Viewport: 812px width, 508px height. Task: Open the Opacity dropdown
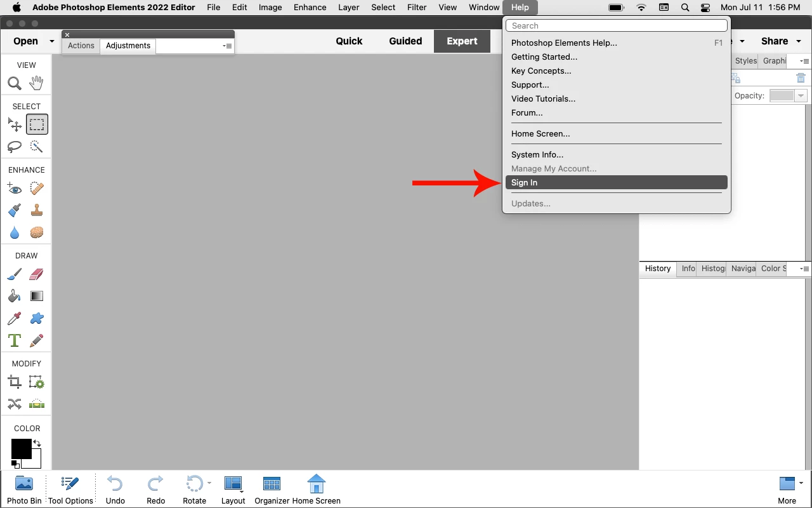801,96
